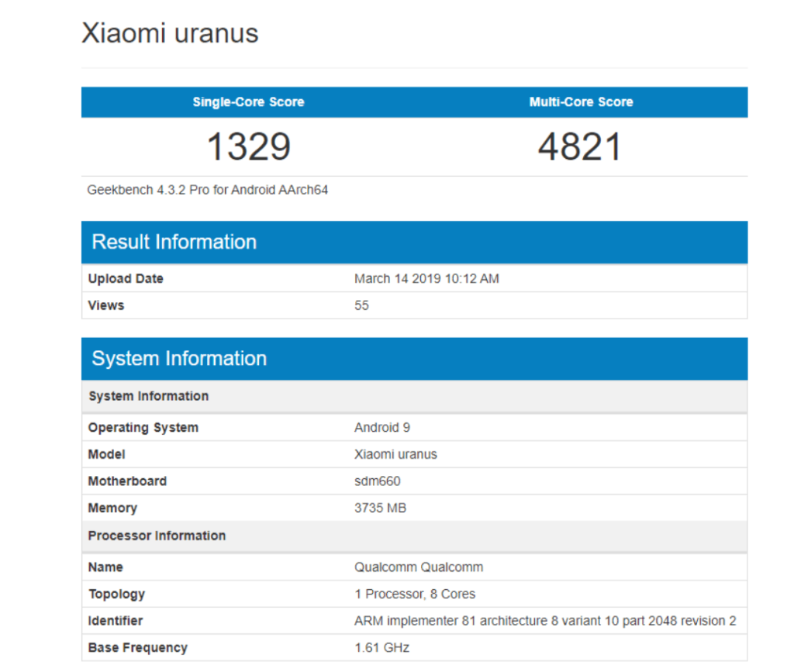Click the Model value Xiaomi uranus
This screenshot has height=672, width=794.
395,454
